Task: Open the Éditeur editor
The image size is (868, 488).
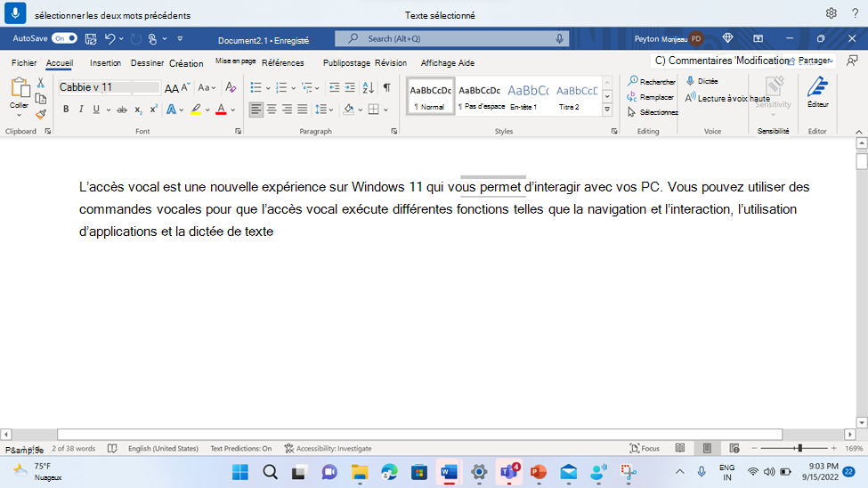Action: coord(817,92)
